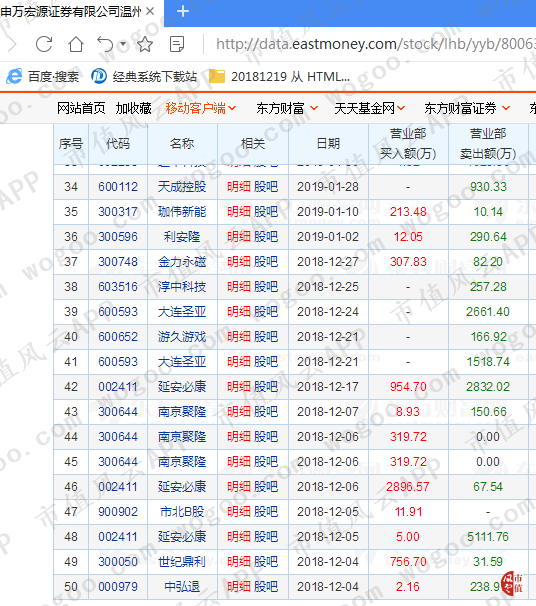
Task: Open 市北B股 stock name link
Action: pos(182,512)
